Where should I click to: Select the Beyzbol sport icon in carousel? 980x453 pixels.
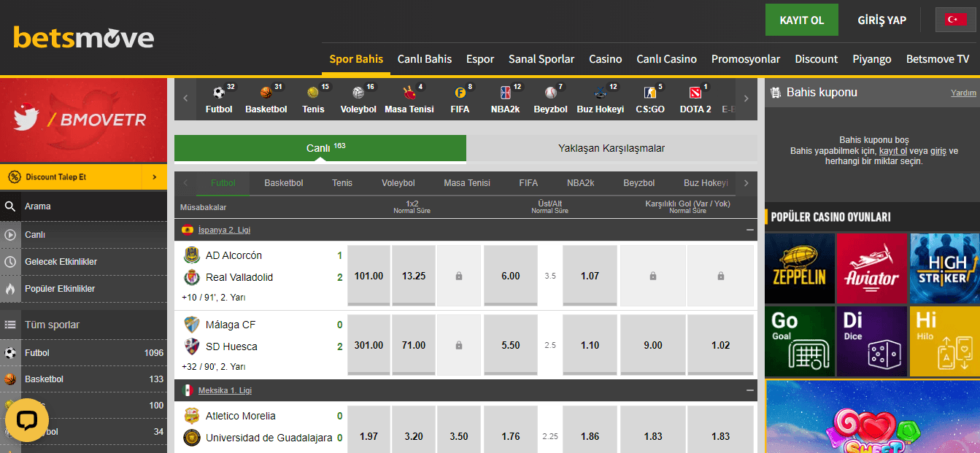click(x=550, y=99)
